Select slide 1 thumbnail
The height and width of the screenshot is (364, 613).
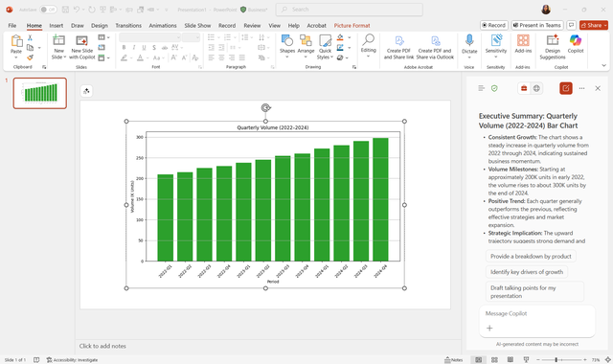click(40, 93)
